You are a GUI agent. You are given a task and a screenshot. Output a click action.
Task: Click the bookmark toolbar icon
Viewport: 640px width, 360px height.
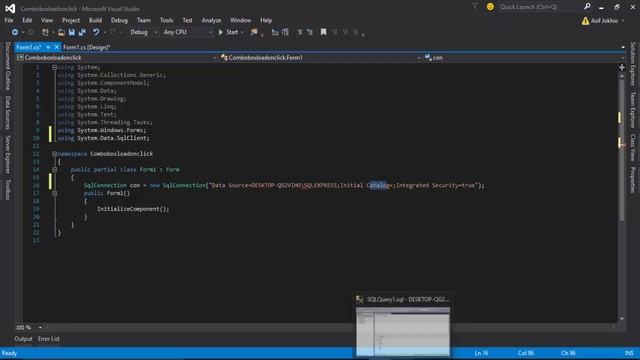(323, 32)
